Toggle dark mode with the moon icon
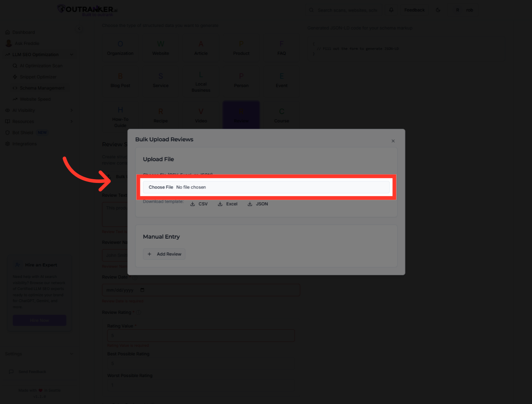The height and width of the screenshot is (404, 532). (x=438, y=10)
